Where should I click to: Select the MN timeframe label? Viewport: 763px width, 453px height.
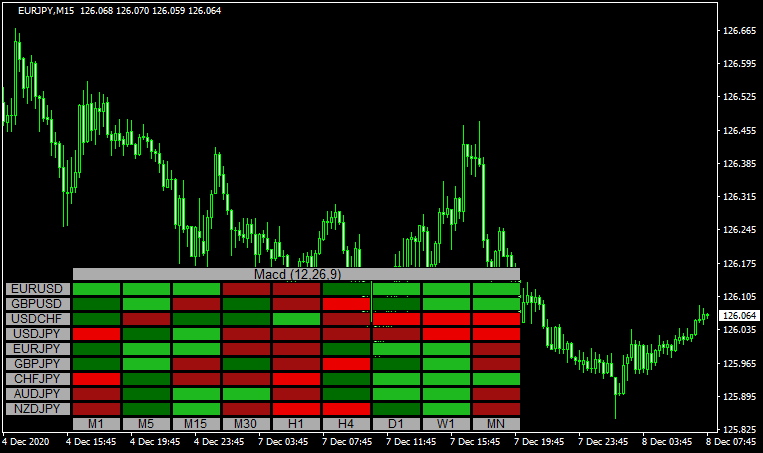[496, 424]
